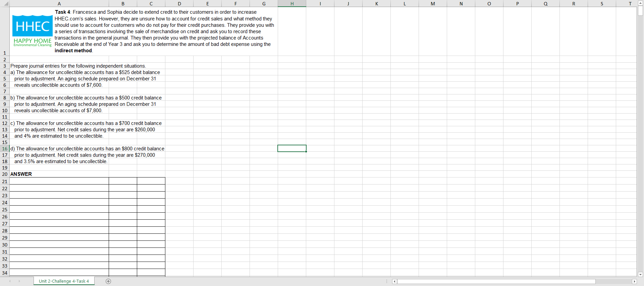644x286 pixels.
Task: Click the HHEC Happy Home logo image
Action: (33, 31)
